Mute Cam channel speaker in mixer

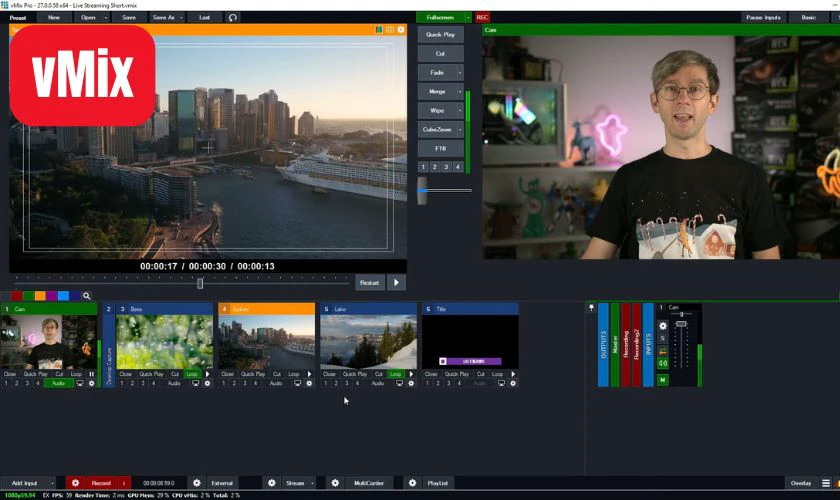point(663,363)
